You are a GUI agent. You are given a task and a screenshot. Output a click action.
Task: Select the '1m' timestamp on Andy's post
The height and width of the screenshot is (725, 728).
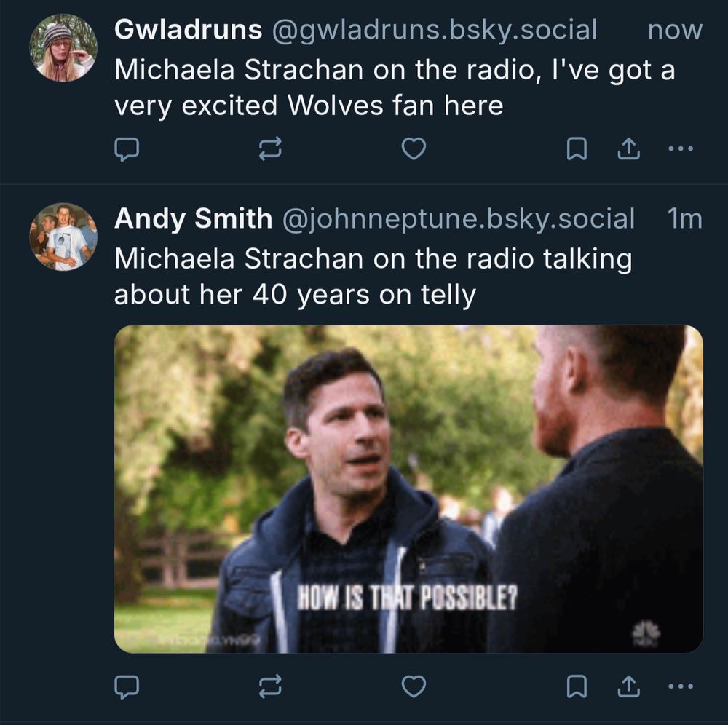pos(685,218)
